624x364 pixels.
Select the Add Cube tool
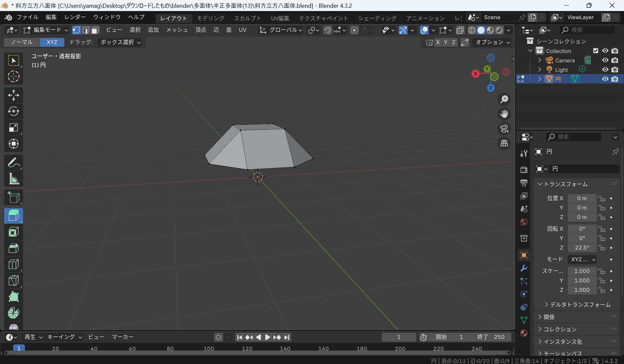pyautogui.click(x=13, y=197)
